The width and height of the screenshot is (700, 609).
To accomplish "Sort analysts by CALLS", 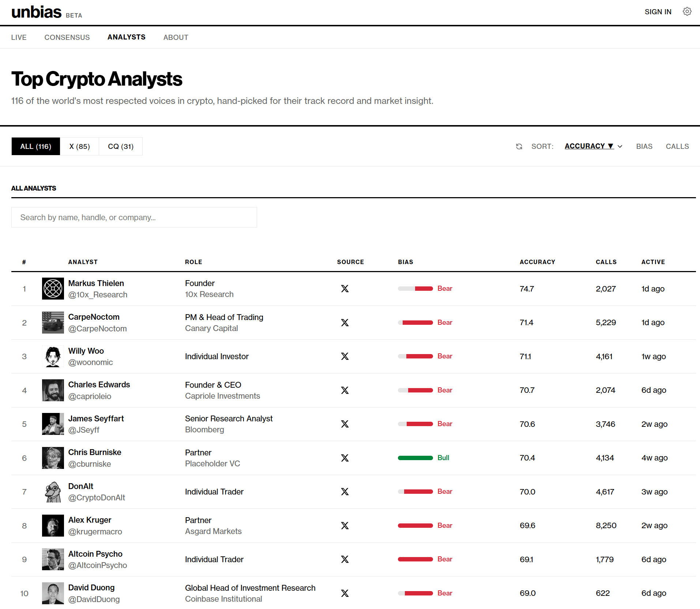I will [677, 146].
